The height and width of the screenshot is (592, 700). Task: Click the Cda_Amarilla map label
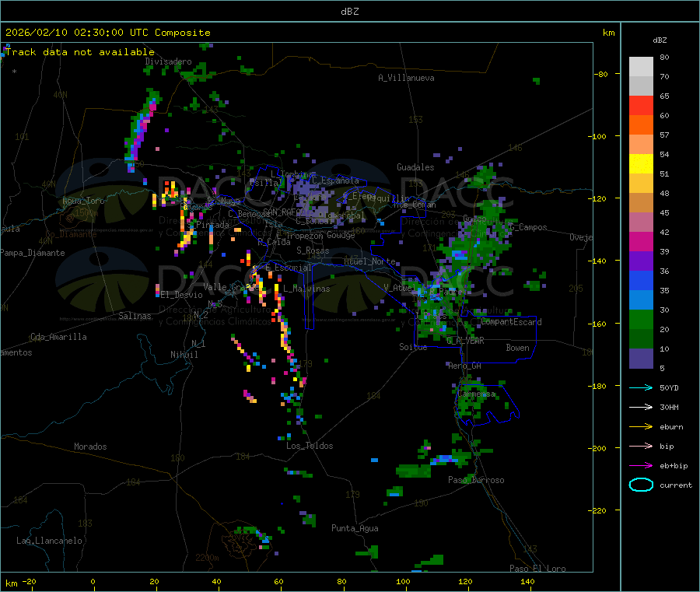pyautogui.click(x=58, y=337)
